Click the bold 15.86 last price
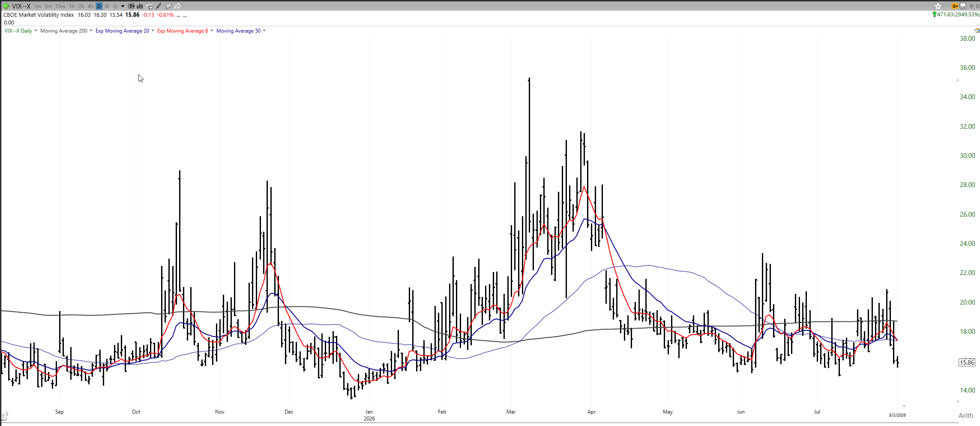This screenshot has height=426, width=980. [132, 15]
